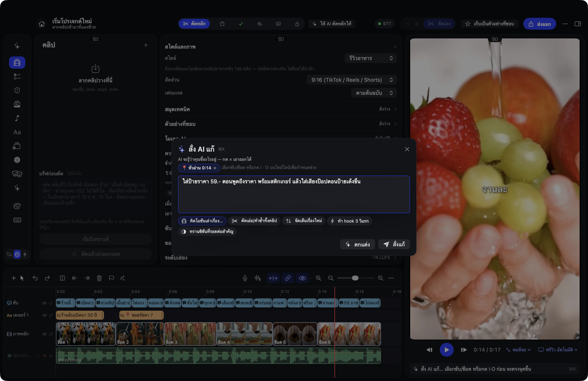Select the chat bubble tab in header

278,24
